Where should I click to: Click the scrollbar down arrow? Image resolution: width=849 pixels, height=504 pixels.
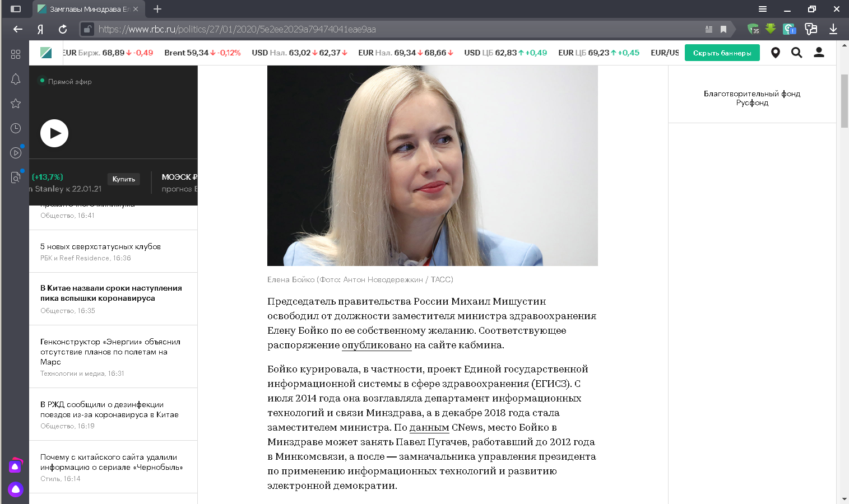click(845, 498)
